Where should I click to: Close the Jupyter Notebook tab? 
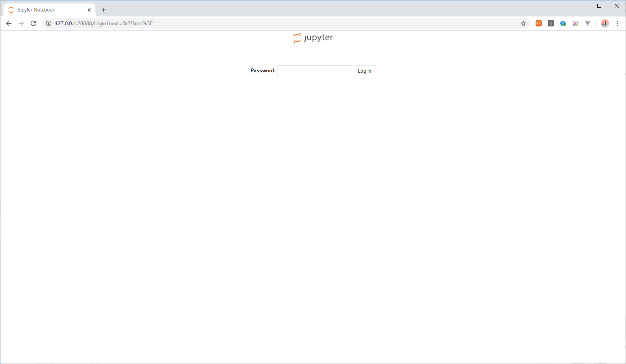pyautogui.click(x=89, y=10)
